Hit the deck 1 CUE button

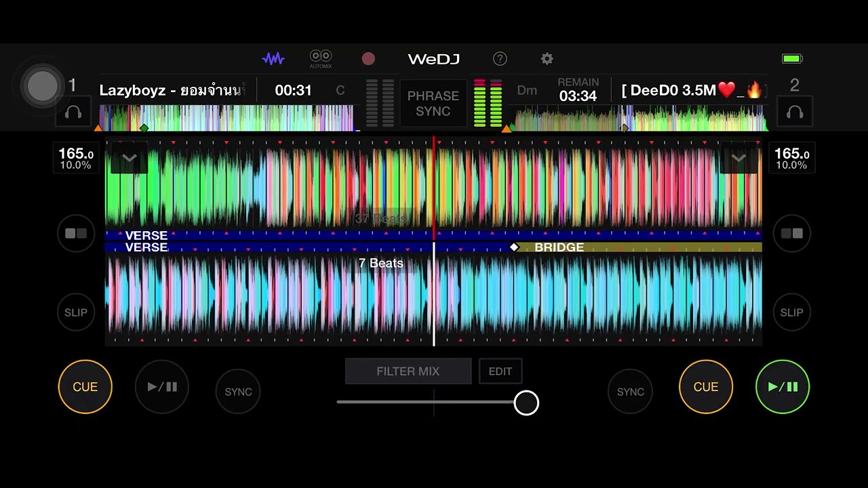click(85, 387)
